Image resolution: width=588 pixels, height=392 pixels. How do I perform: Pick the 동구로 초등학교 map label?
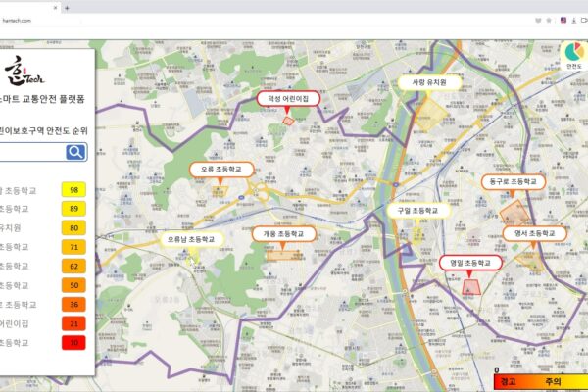(x=512, y=182)
